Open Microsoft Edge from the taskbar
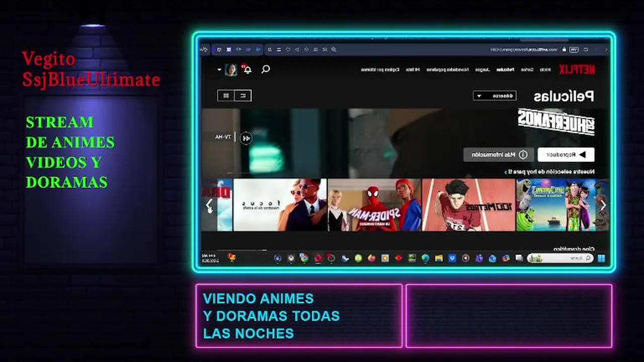 pos(425,258)
